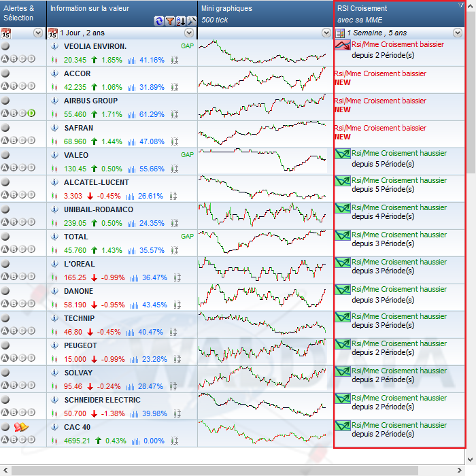This screenshot has width=476, height=476.
Task: Toggle green selection D for AIRBUS GROUP
Action: click(x=31, y=114)
